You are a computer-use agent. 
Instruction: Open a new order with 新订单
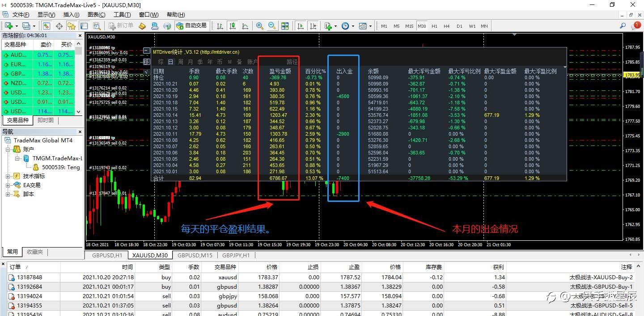point(120,26)
